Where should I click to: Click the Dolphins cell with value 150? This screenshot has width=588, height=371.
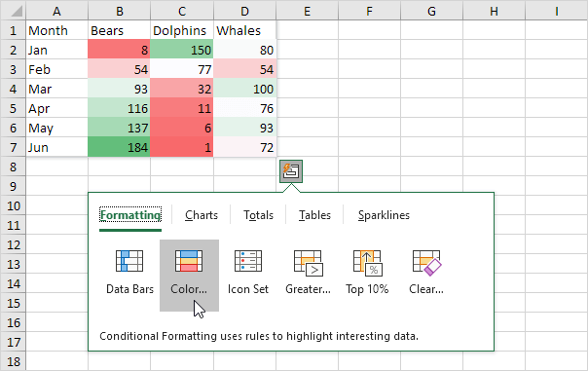[x=182, y=50]
